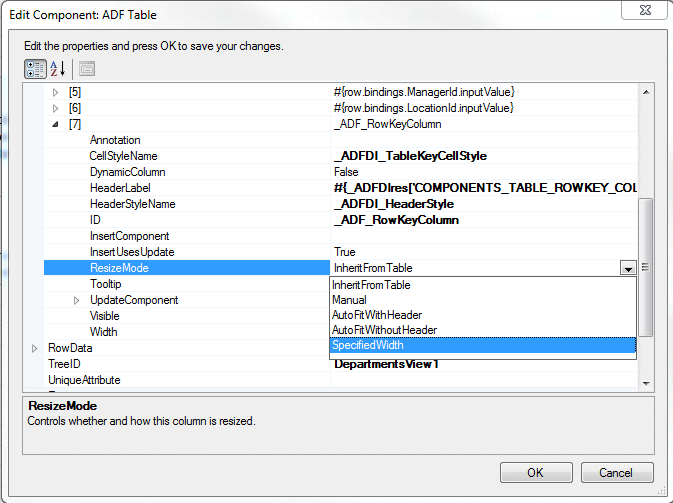Screen dimensions: 673x503
Task: Pick AutoFitWithHeader from the list
Action: coord(483,315)
